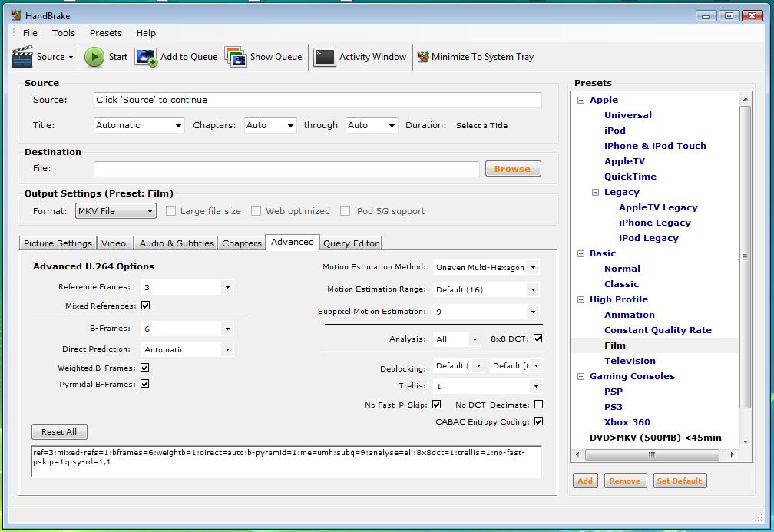
Task: Open Motion Estimation Method dropdown
Action: pyautogui.click(x=486, y=267)
